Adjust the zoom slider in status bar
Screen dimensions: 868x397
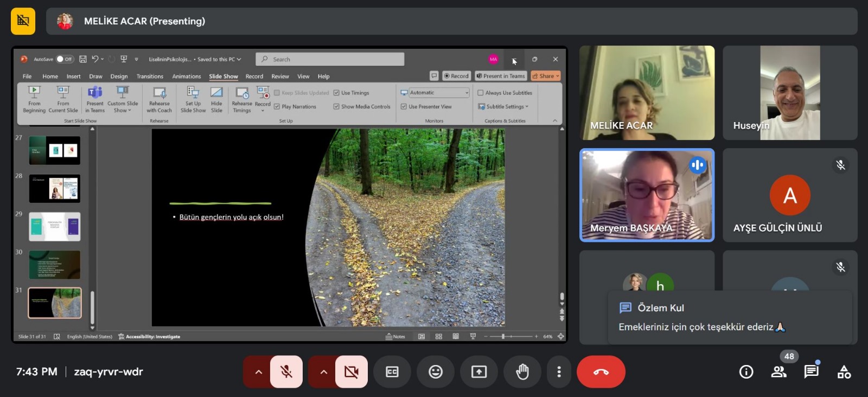point(503,336)
